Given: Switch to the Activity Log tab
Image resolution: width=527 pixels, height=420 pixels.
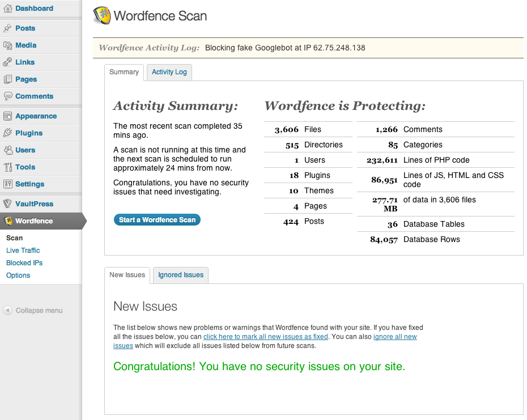Looking at the screenshot, I should [x=169, y=72].
